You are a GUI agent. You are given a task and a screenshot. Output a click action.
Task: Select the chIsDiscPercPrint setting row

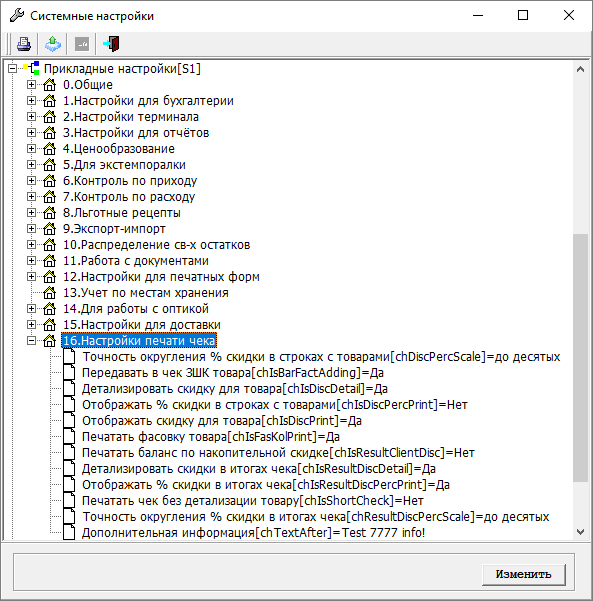[x=275, y=405]
